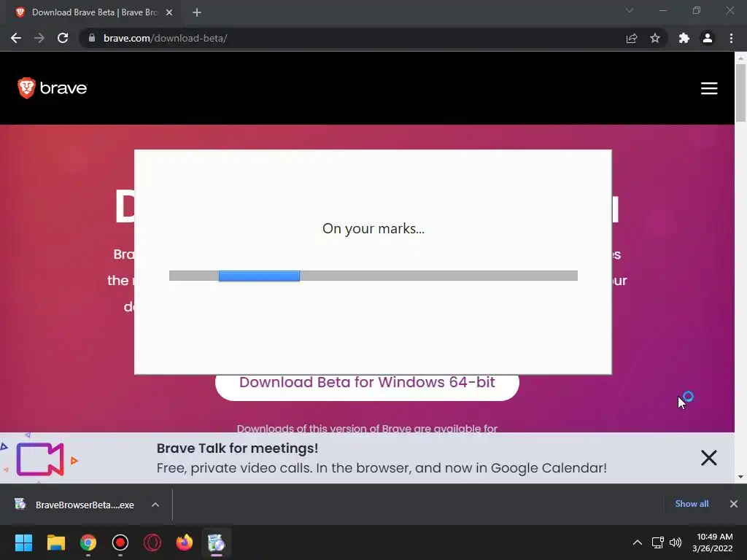Screen dimensions: 747x560
Task: Open the network status tray icon
Action: coord(658,542)
